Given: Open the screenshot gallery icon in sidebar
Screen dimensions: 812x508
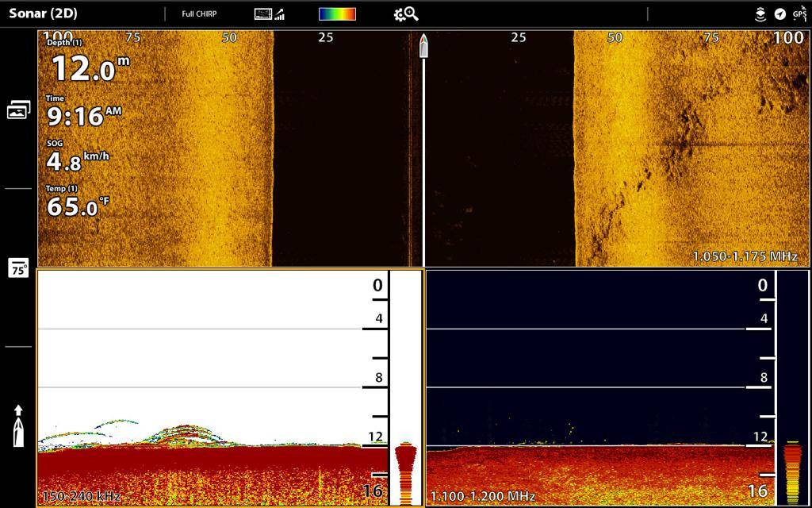Looking at the screenshot, I should (19, 110).
